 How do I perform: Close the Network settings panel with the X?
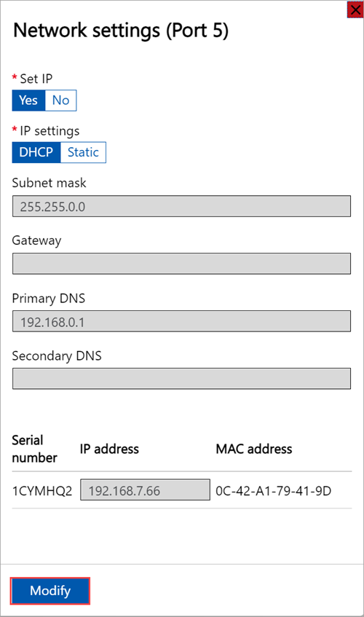click(355, 10)
